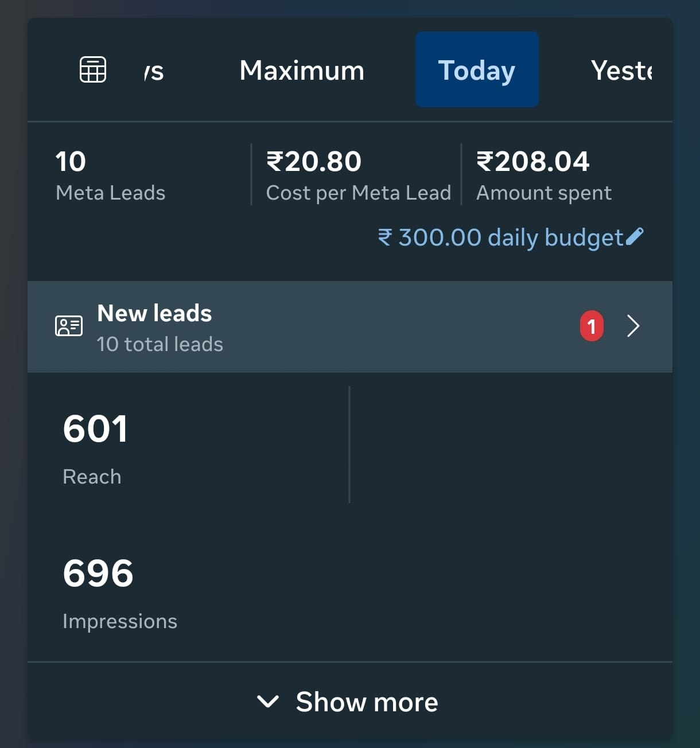This screenshot has width=700, height=748.
Task: Switch to the Yesterday tab
Action: coord(621,71)
